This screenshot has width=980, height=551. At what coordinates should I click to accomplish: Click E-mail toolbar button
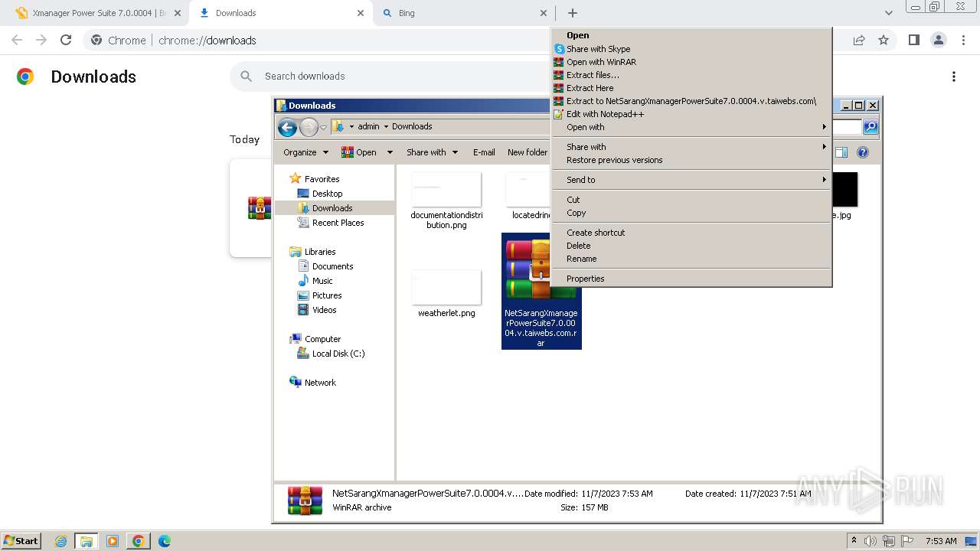484,152
